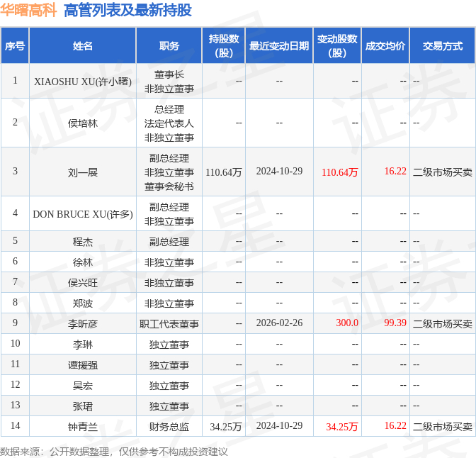476x458 pixels.
Task: Click the red 34.25万 changed shares
Action: 342,427
